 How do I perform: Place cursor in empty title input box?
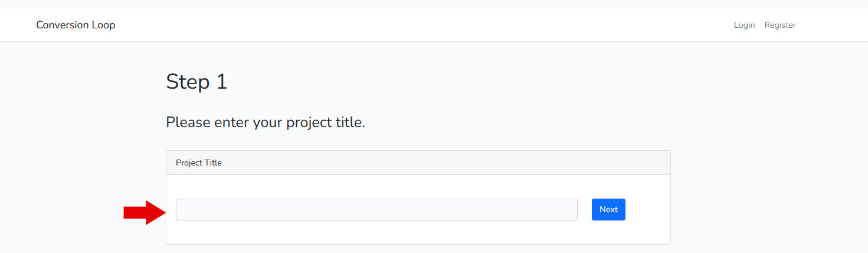pos(376,210)
